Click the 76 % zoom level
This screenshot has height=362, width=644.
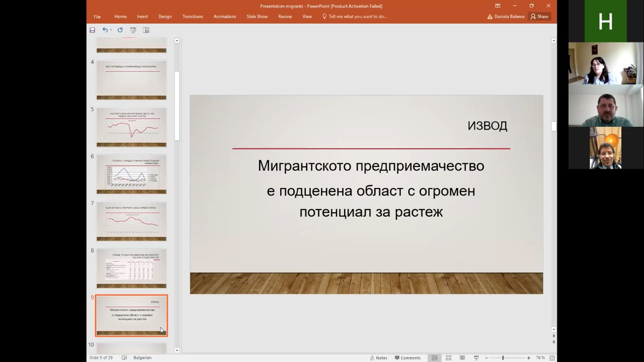tap(540, 358)
